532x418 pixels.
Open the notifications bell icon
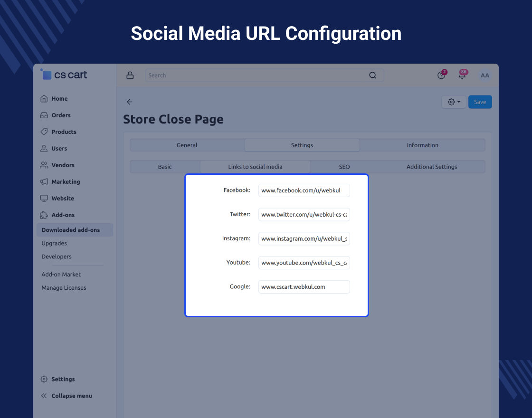click(x=463, y=75)
